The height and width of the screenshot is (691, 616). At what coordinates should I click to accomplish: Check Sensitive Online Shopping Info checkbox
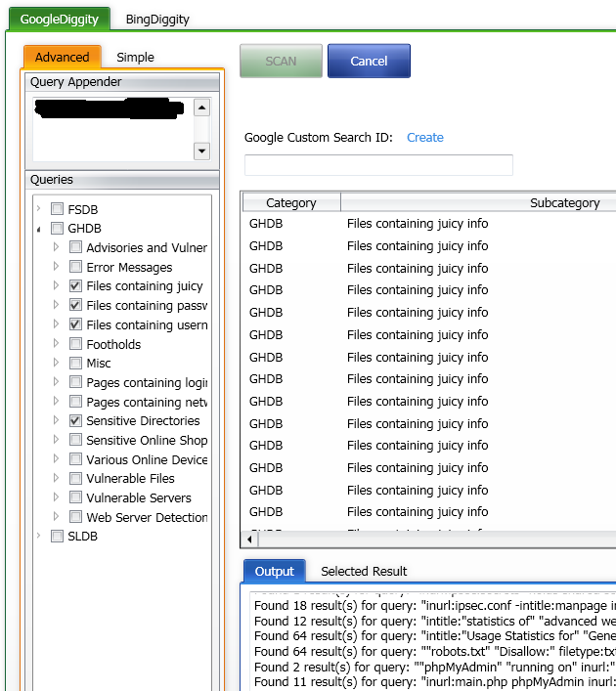click(x=75, y=440)
